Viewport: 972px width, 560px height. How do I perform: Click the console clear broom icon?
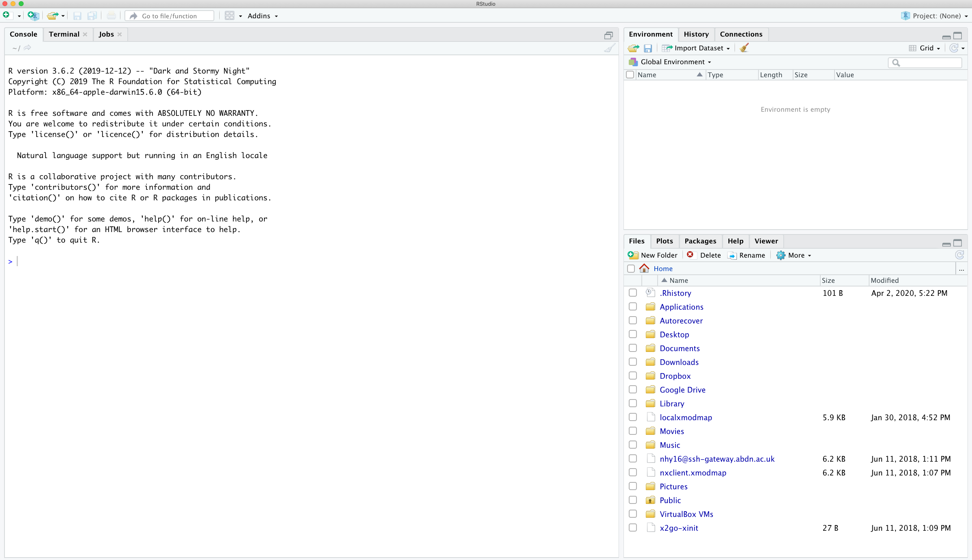(609, 48)
